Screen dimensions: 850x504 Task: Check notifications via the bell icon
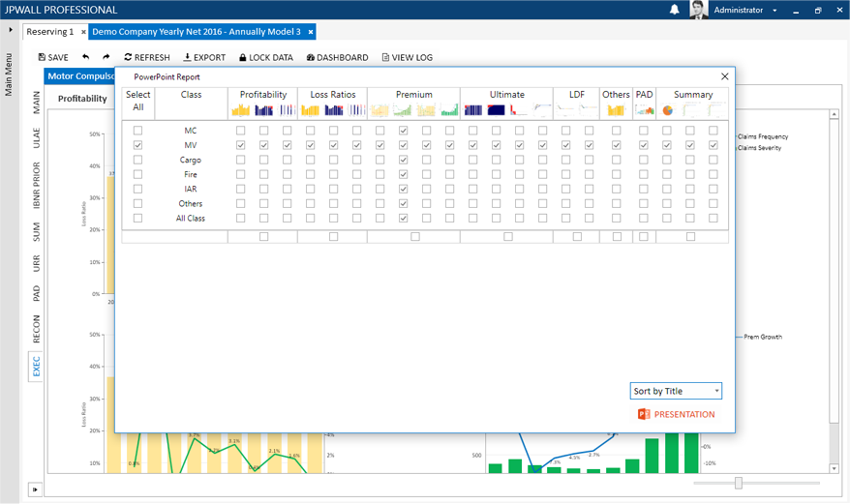pyautogui.click(x=675, y=10)
